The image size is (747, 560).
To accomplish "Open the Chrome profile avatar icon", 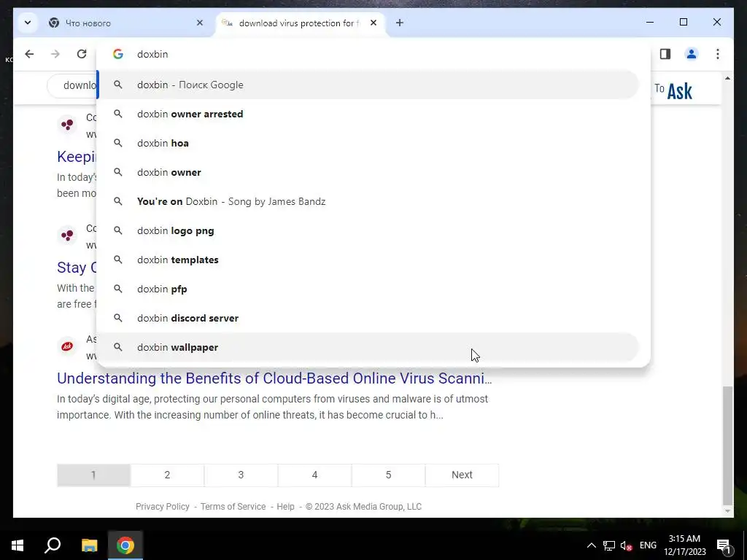I will pyautogui.click(x=692, y=54).
